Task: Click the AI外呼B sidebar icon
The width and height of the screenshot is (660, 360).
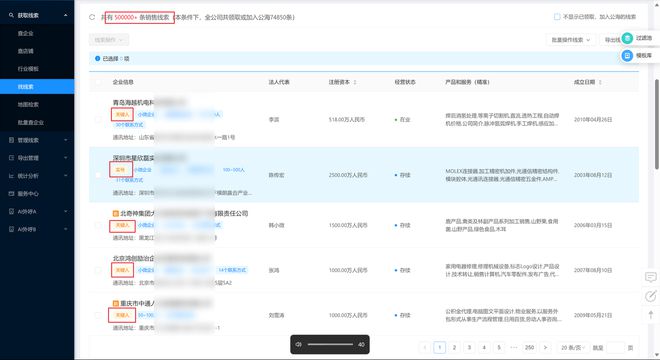Action: [11, 229]
